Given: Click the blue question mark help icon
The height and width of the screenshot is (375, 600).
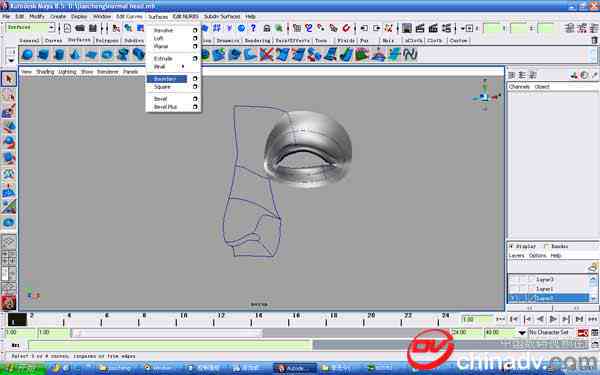Looking at the screenshot, I should click(253, 28).
